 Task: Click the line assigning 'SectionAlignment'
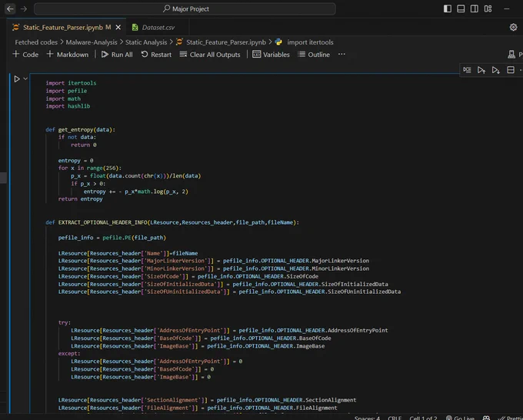point(207,400)
